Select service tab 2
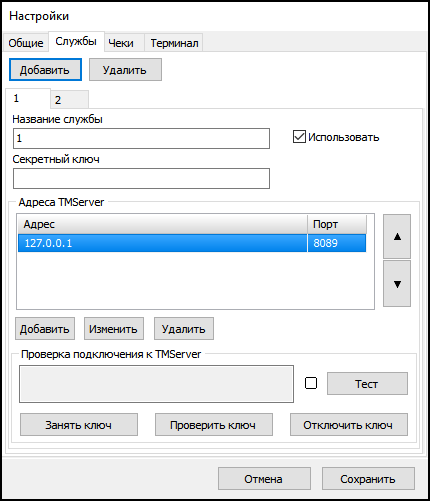430x501 pixels. [69, 99]
